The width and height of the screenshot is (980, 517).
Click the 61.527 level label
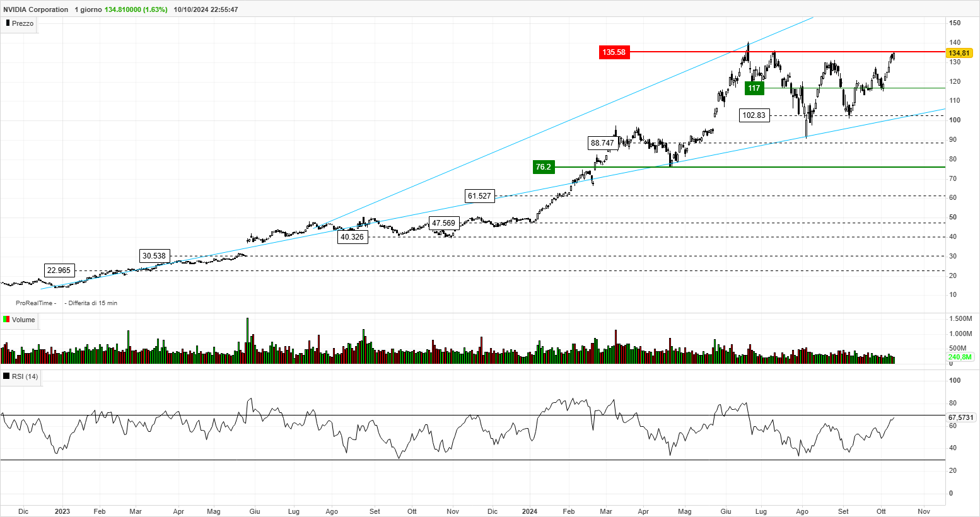(479, 196)
